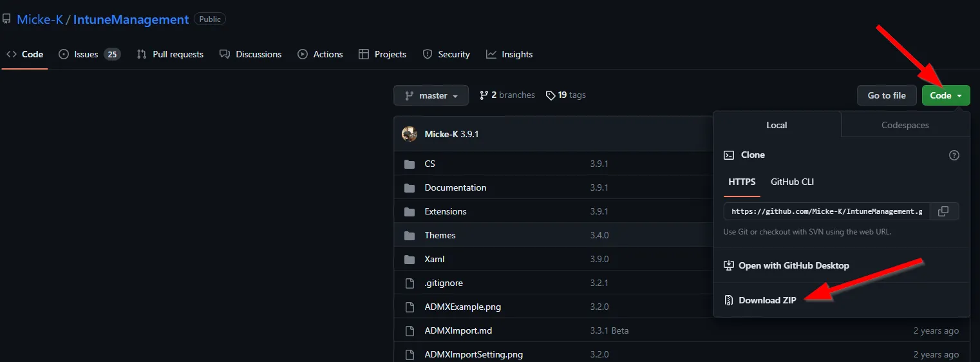Open the Documentation folder

[455, 187]
